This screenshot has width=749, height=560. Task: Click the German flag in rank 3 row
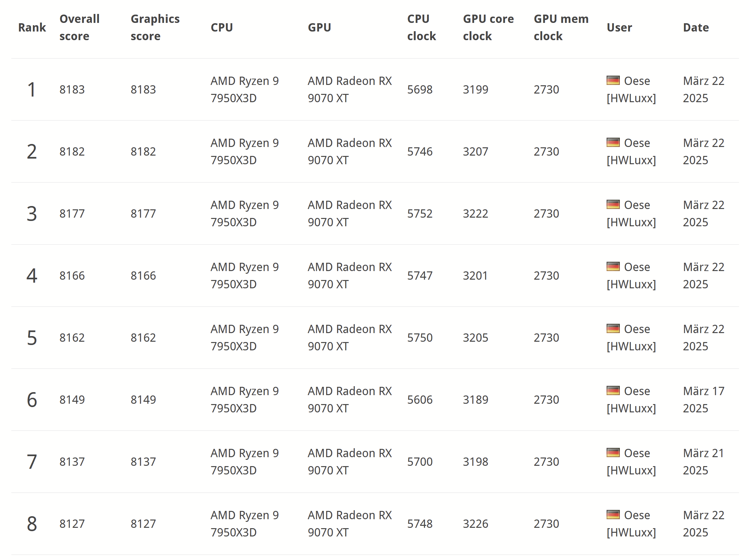(613, 204)
